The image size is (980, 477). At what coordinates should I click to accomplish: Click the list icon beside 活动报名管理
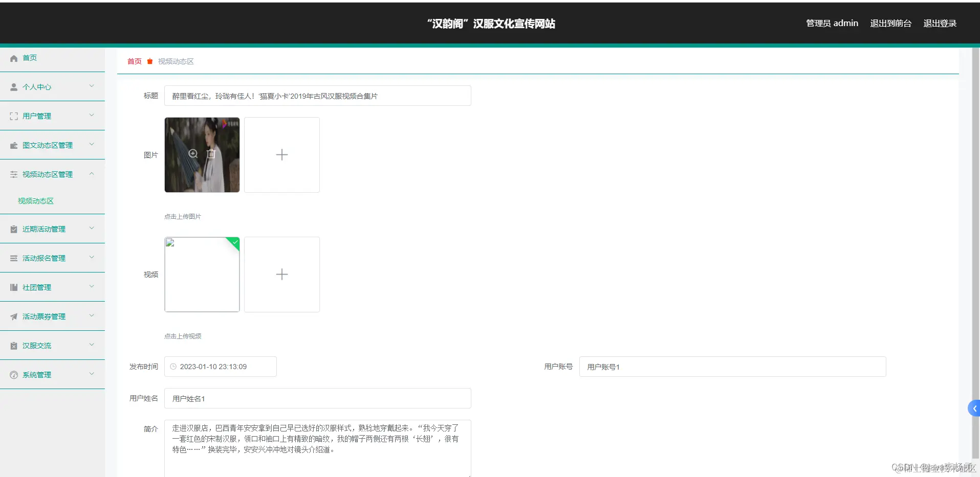click(x=14, y=259)
